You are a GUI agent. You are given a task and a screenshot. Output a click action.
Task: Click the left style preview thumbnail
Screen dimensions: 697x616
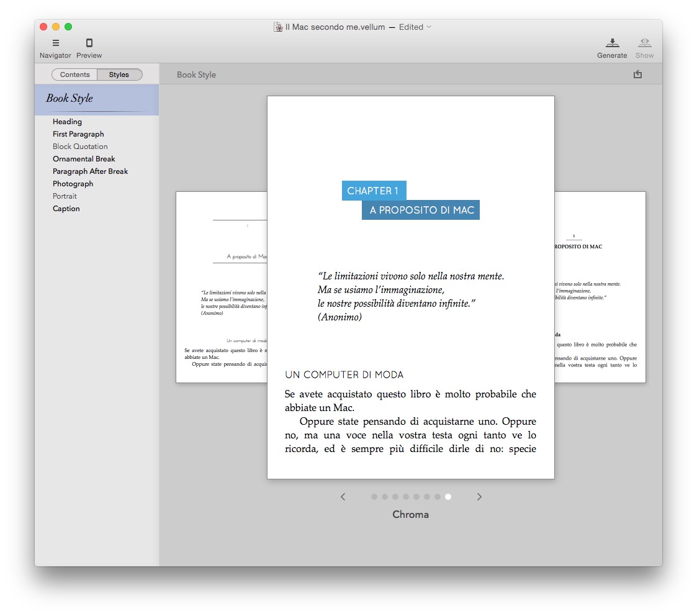[222, 288]
